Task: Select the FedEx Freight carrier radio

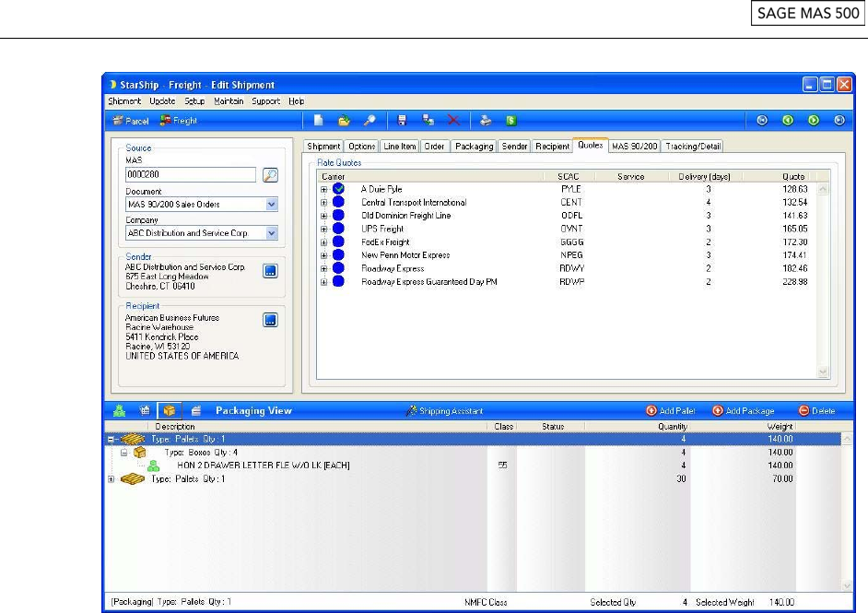Action: 338,242
